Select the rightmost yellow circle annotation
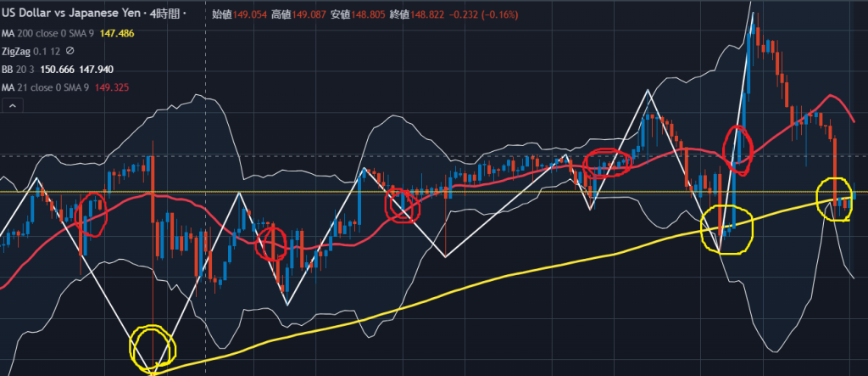868x376 pixels. coord(834,199)
